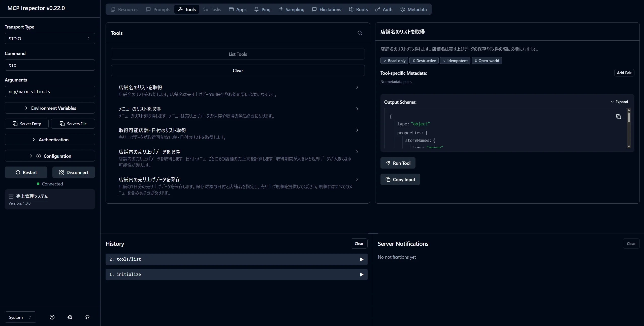Open the Roots tab

tap(358, 9)
